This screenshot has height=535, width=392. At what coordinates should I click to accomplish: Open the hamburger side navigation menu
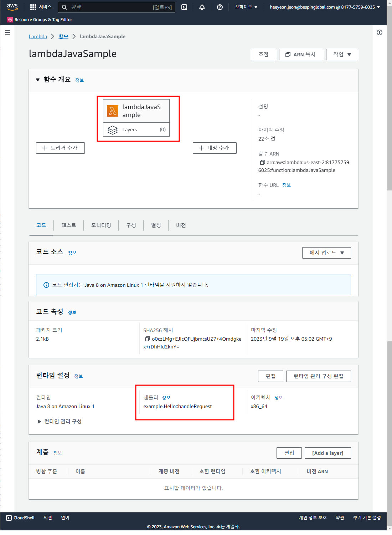pos(7,32)
